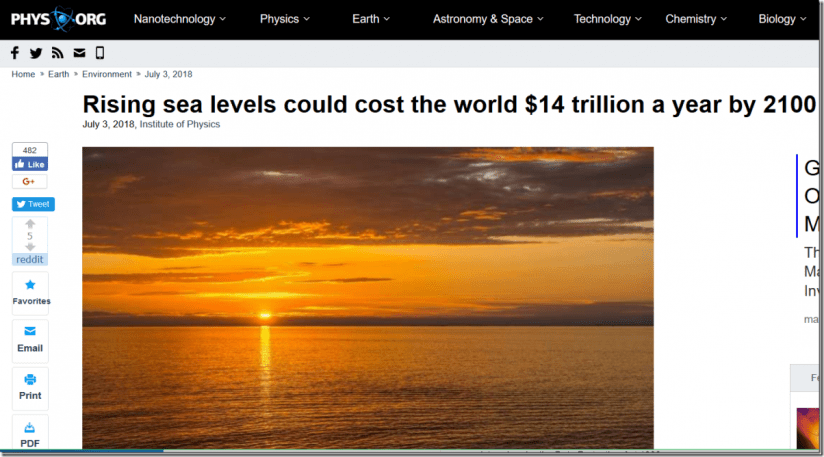Click the mobile phone icon in top bar
Image resolution: width=824 pixels, height=457 pixels.
click(x=100, y=53)
